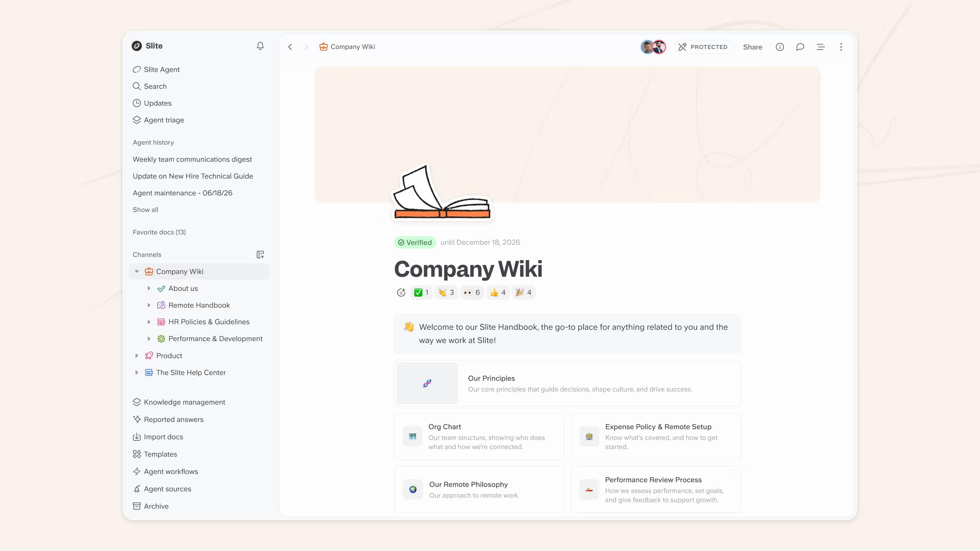Click the Org Chart card icon
Image resolution: width=980 pixels, height=551 pixels.
[412, 436]
